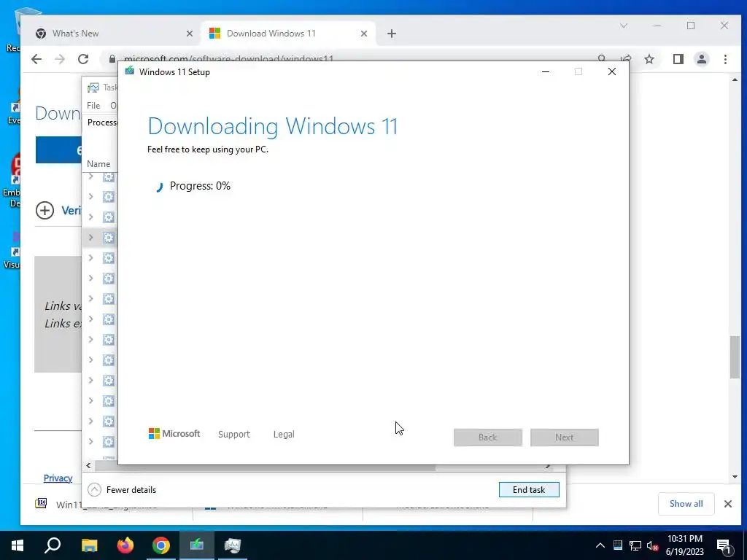Select Task Manager Processes tab
Viewport: 747px width, 560px height.
(101, 122)
